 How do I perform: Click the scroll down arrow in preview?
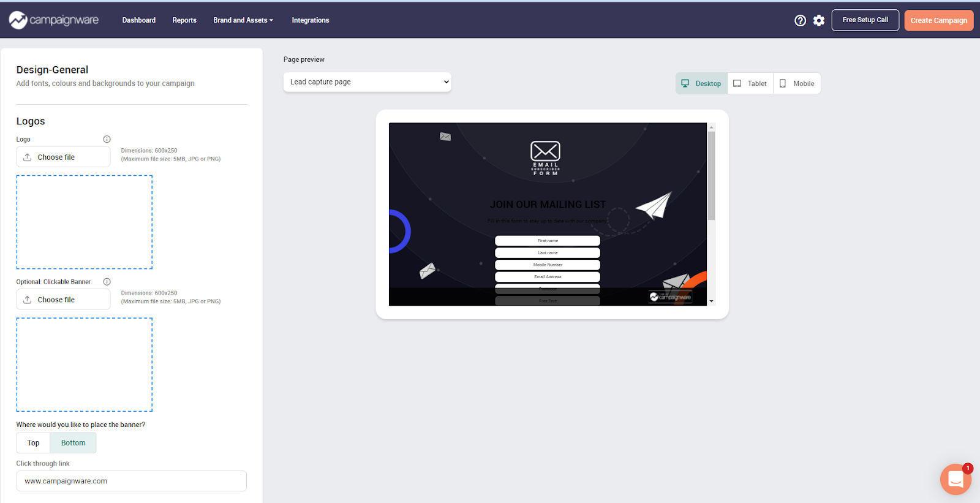click(x=711, y=301)
